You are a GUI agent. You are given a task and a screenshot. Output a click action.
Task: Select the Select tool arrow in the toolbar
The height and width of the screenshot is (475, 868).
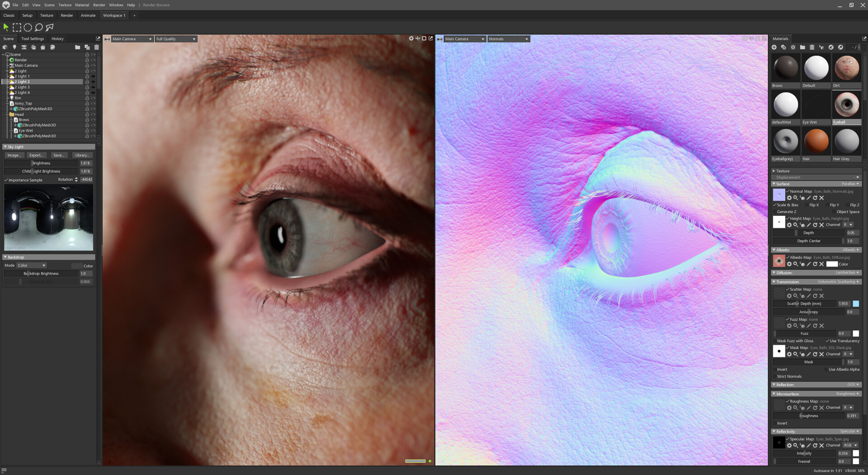coord(6,27)
